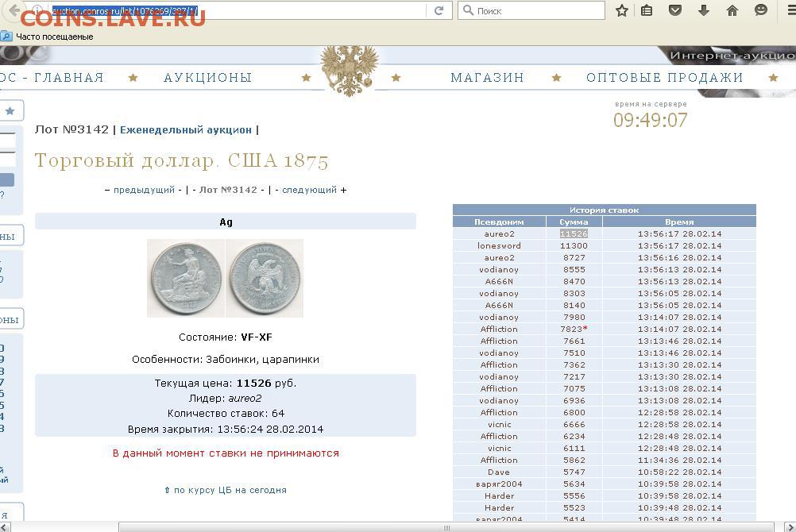Open the АУКЦИОНЫ menu item
The image size is (796, 532).
tap(207, 78)
